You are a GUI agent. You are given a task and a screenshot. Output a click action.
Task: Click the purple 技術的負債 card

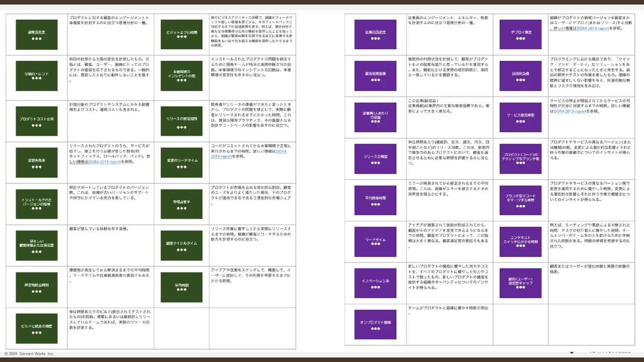click(521, 76)
